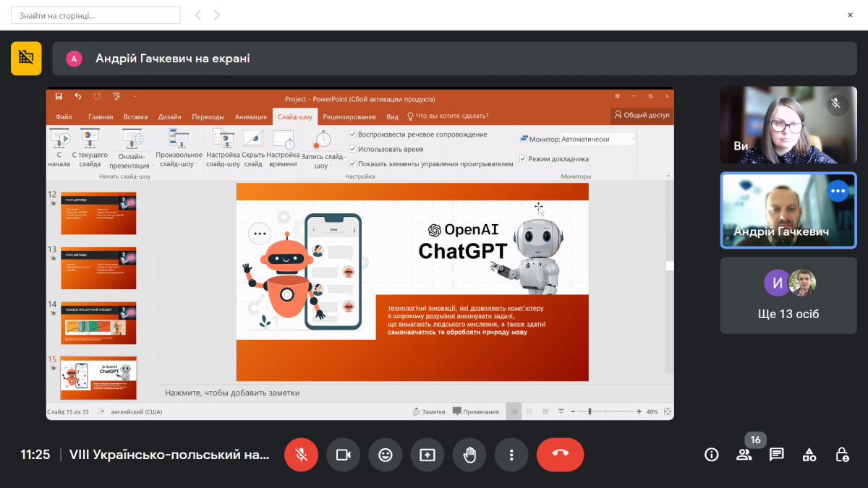Open the activities icon
This screenshot has width=868, height=488.
(x=809, y=455)
